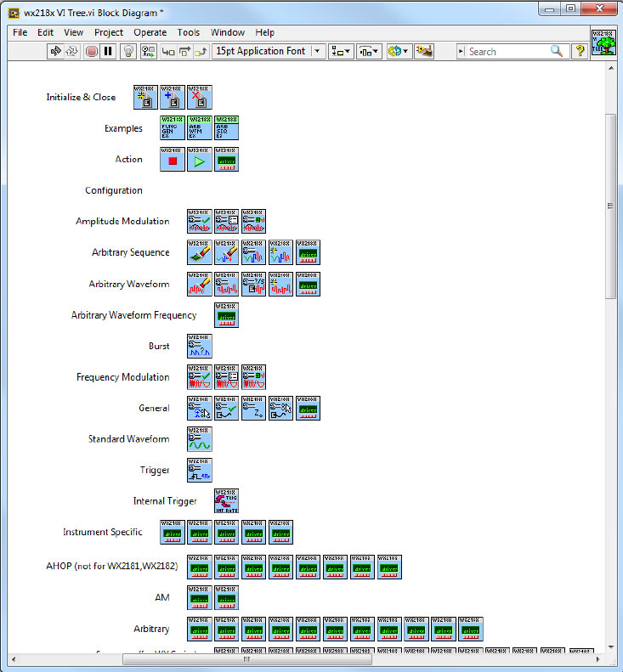Click inside the Search input field
Image resolution: width=623 pixels, height=672 pixels.
[507, 51]
